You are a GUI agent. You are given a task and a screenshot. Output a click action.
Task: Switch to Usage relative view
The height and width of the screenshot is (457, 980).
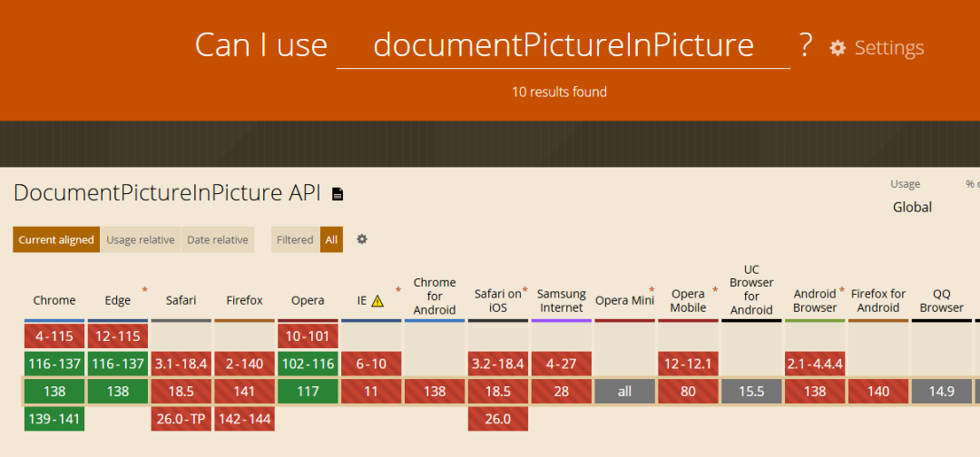140,240
